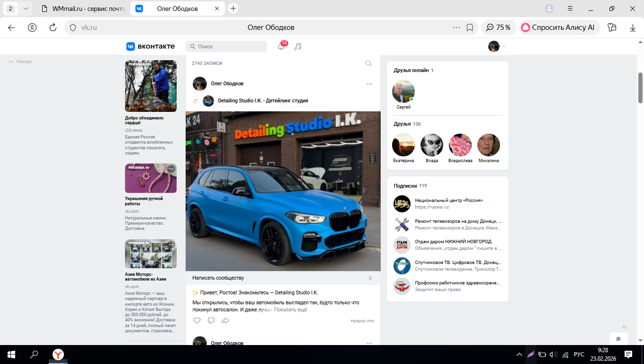Open the chat bubble messenger button
This screenshot has width=644, height=364.
tap(618, 339)
